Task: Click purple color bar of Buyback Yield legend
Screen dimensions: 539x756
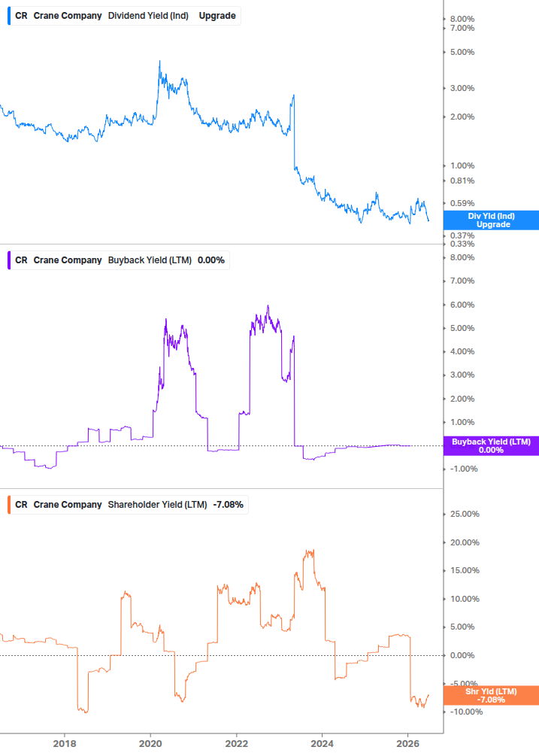Action: (9, 260)
